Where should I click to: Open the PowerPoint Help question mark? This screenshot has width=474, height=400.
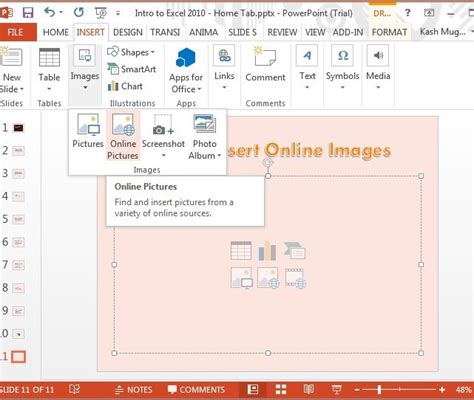[407, 13]
